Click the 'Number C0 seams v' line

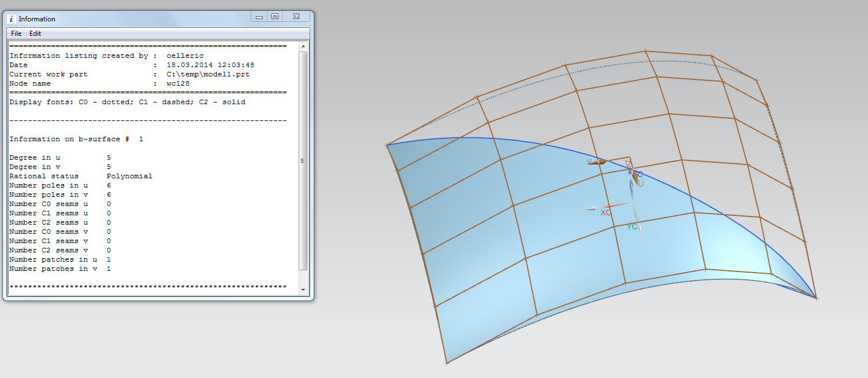coord(60,232)
